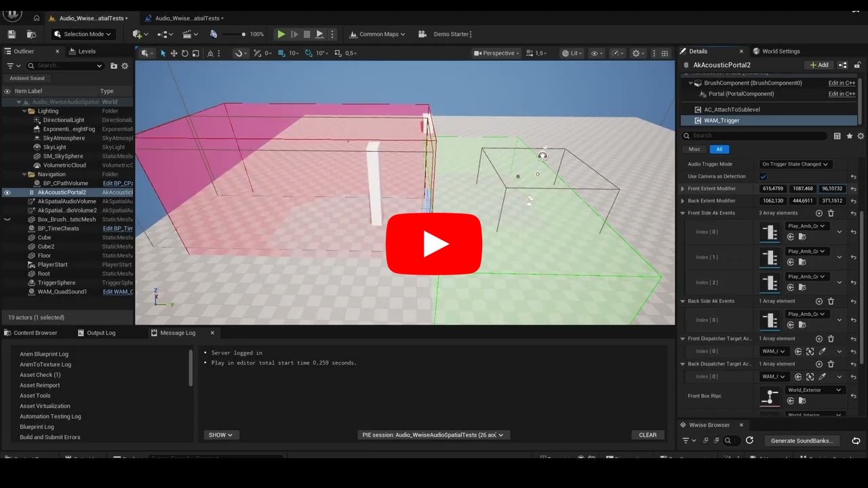Open the Outliner filter options icon
This screenshot has width=868, height=488.
coord(13,66)
